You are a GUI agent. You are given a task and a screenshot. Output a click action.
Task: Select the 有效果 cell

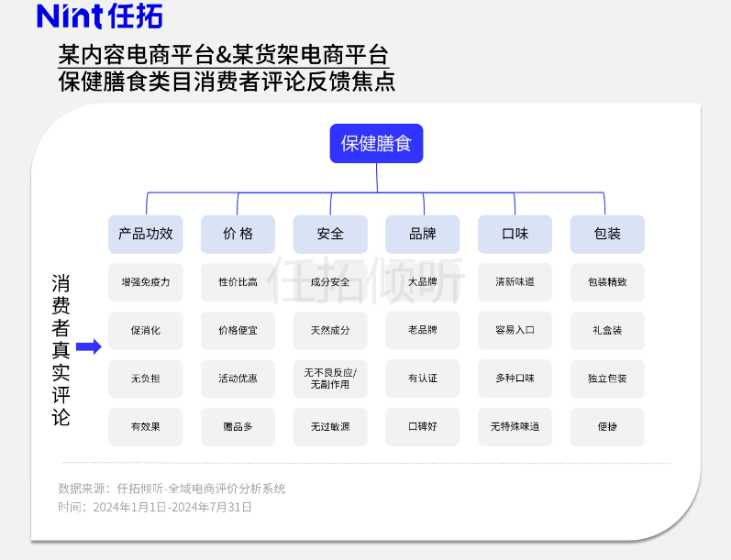tap(146, 427)
